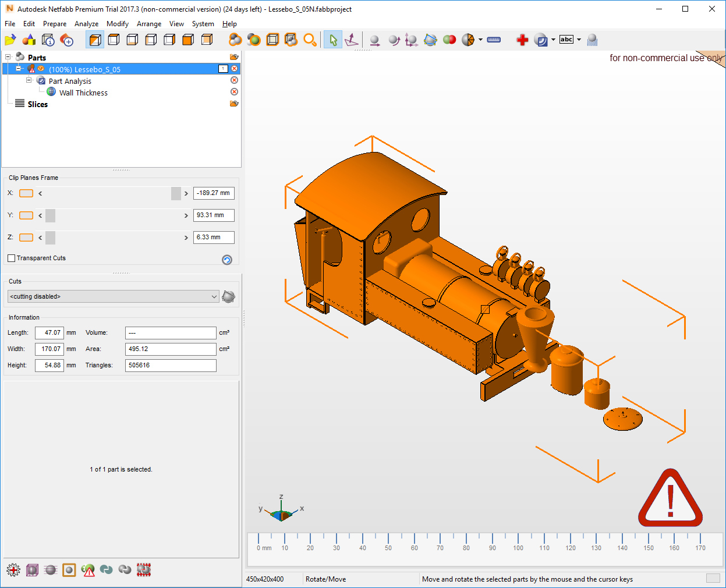Click the large red warning triangle
The height and width of the screenshot is (588, 726).
[x=670, y=498]
